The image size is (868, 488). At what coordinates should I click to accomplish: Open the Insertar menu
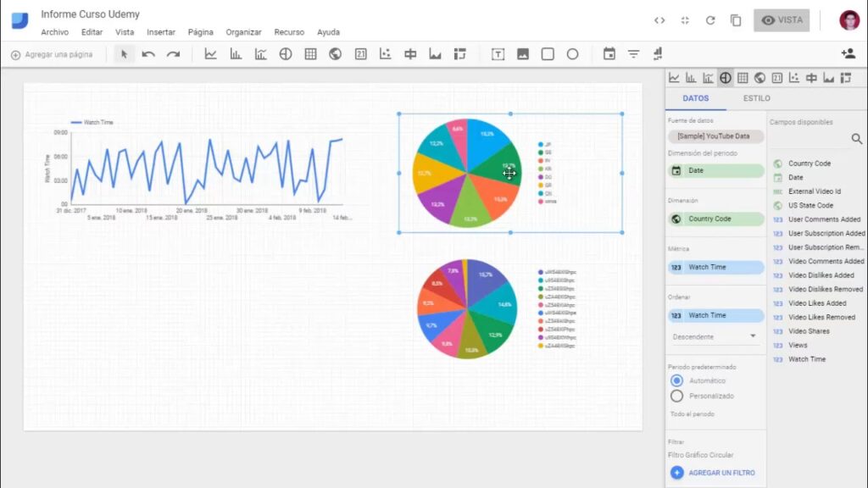click(160, 32)
